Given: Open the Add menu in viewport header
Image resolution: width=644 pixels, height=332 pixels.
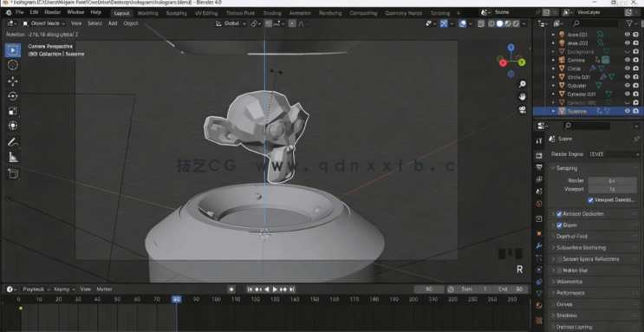Looking at the screenshot, I should click(113, 23).
